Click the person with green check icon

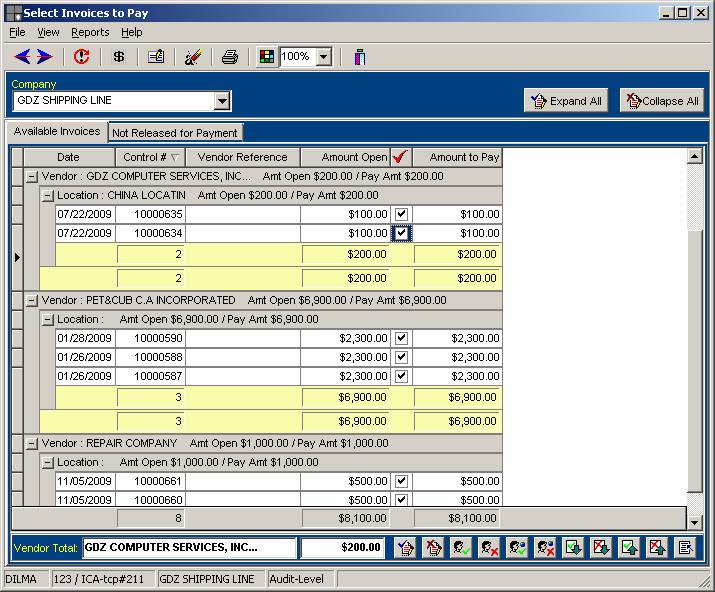tap(461, 547)
